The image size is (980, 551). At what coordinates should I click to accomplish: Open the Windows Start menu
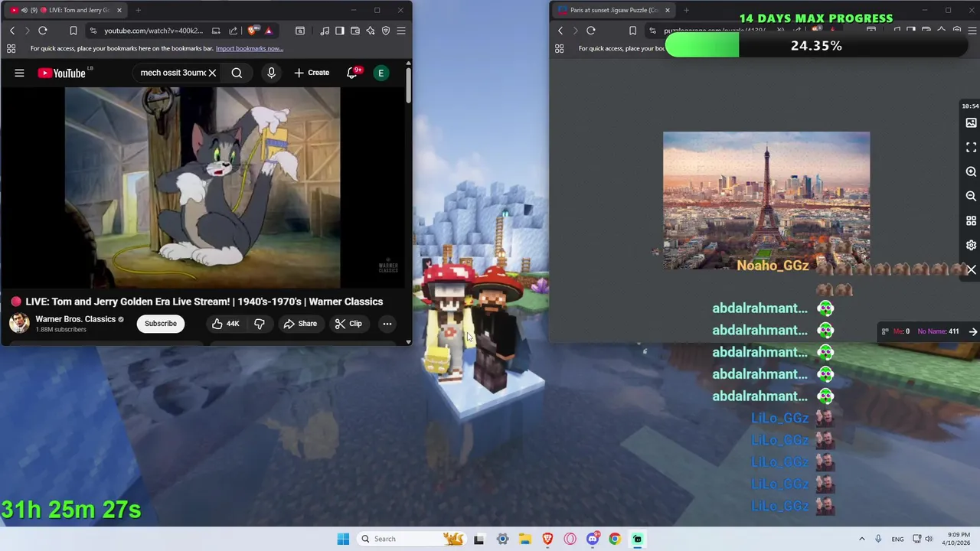[x=343, y=539]
